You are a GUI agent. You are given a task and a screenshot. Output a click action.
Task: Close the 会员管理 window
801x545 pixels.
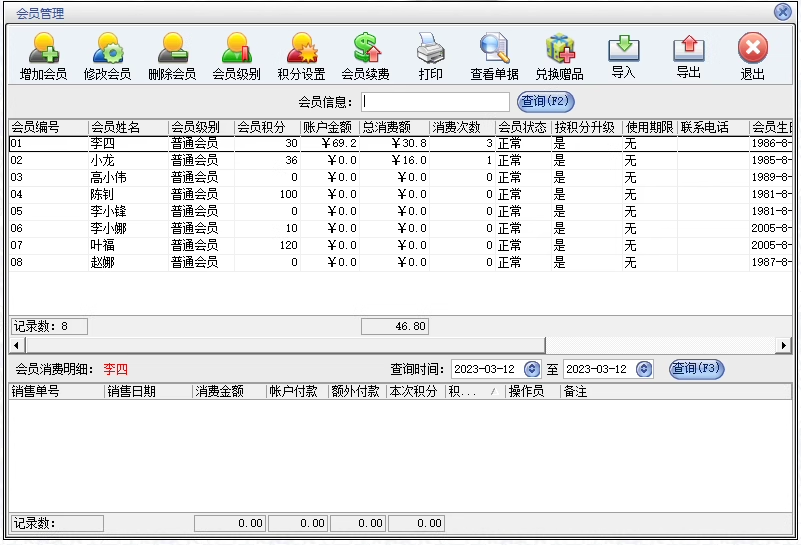(783, 12)
